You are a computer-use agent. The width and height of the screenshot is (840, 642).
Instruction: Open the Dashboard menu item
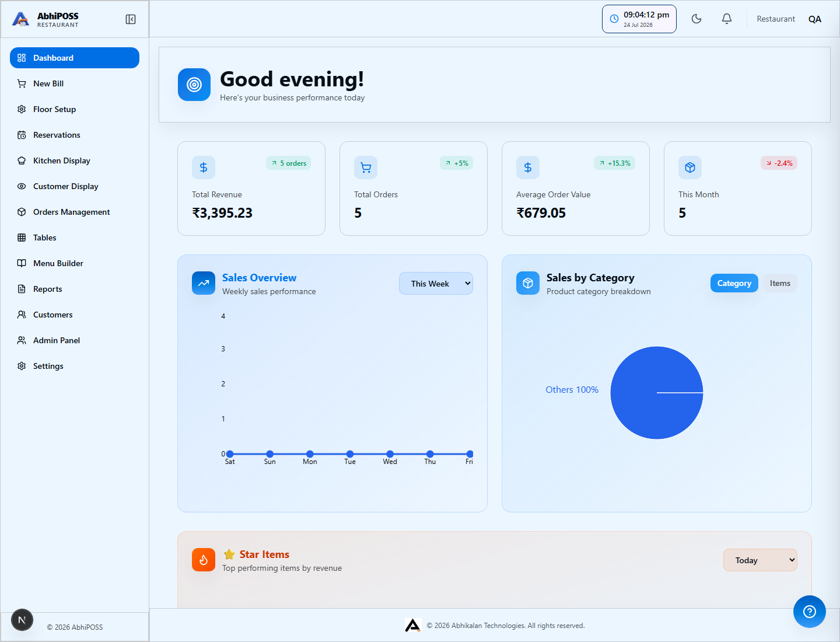tap(75, 58)
